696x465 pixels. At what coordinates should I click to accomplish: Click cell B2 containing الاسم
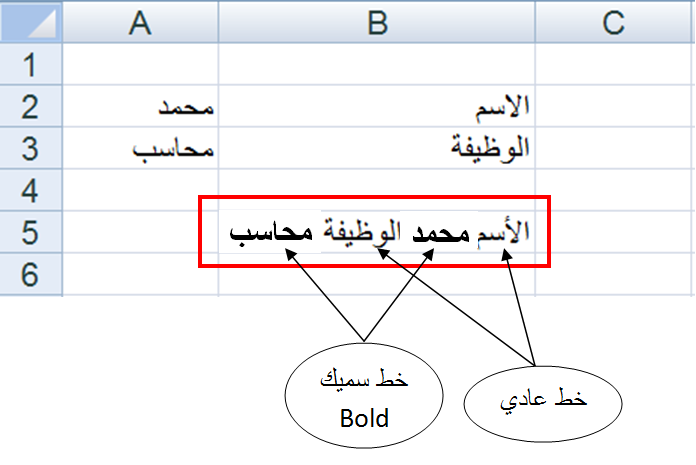(x=377, y=106)
